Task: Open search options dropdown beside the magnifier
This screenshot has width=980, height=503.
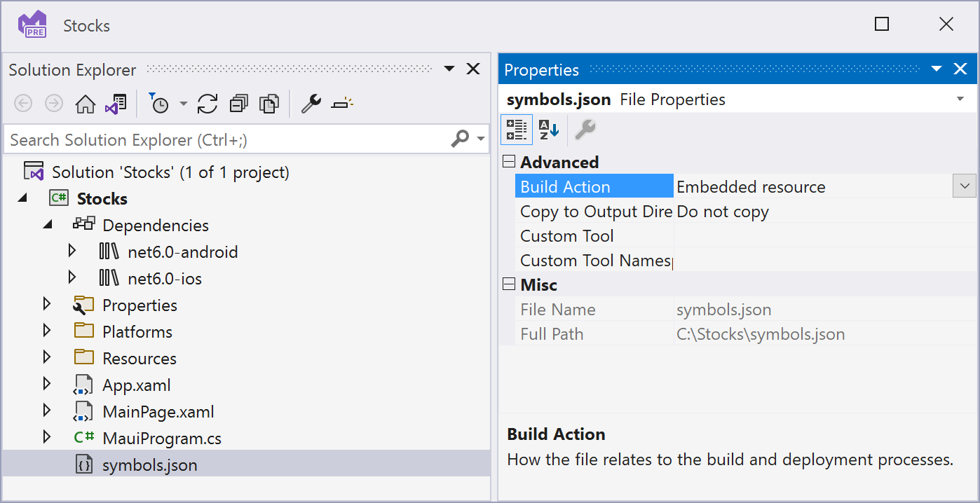Action: click(481, 139)
